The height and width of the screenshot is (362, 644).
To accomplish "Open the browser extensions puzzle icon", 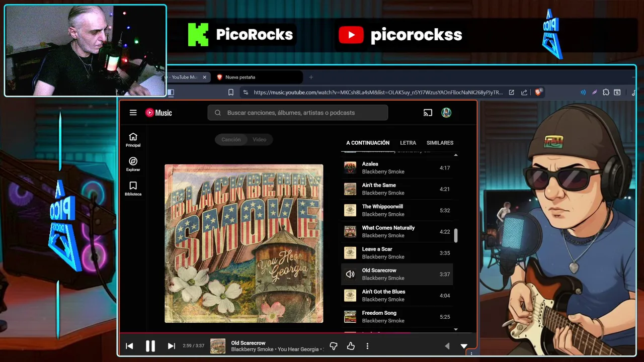I will (x=606, y=93).
